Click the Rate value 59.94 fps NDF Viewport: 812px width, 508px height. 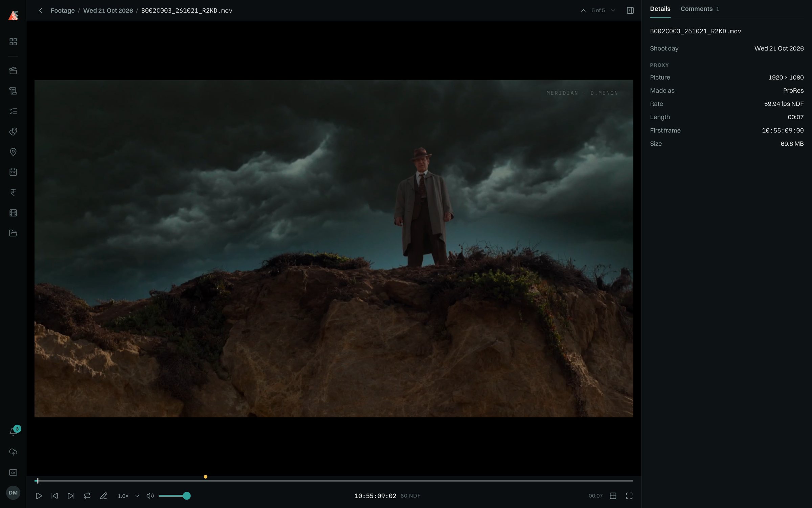click(784, 104)
